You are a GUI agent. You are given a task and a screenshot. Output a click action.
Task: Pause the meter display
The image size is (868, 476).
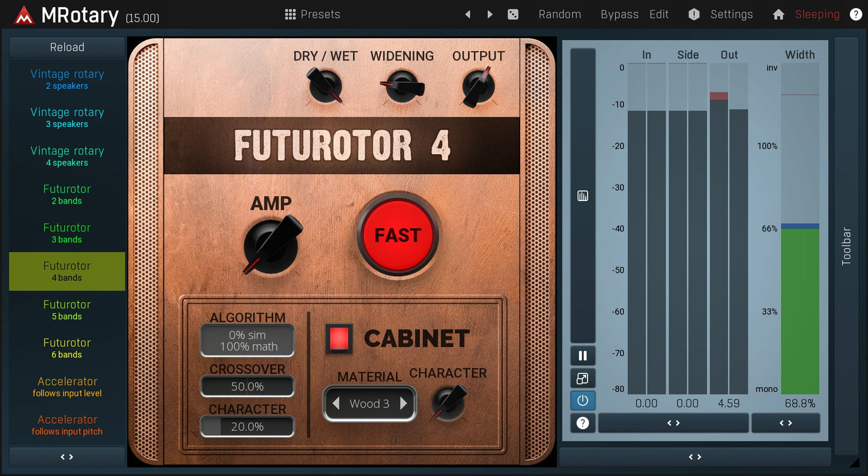tap(583, 355)
